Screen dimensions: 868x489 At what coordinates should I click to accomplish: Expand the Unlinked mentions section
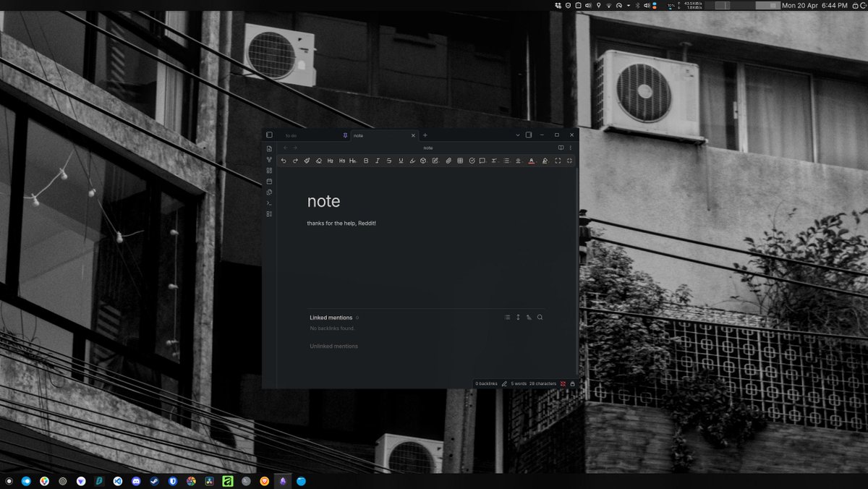333,346
